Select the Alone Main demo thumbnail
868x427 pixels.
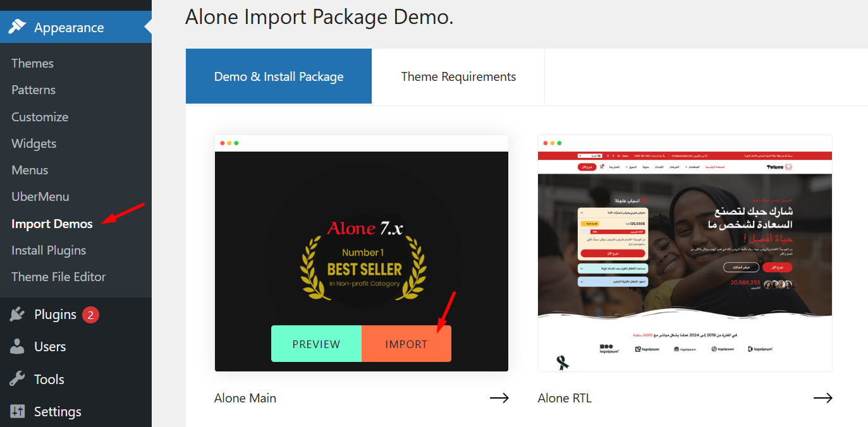point(362,253)
